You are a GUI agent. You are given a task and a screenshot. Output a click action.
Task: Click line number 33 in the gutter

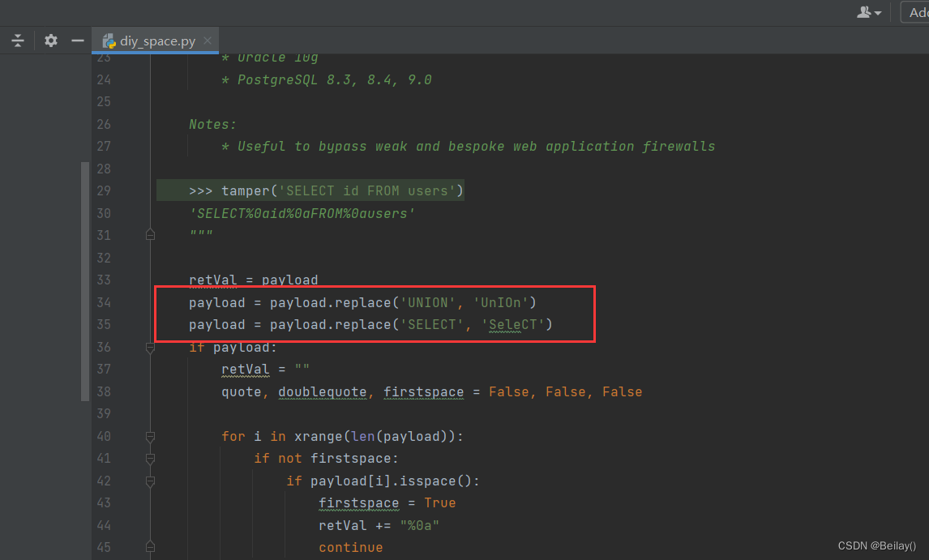104,280
